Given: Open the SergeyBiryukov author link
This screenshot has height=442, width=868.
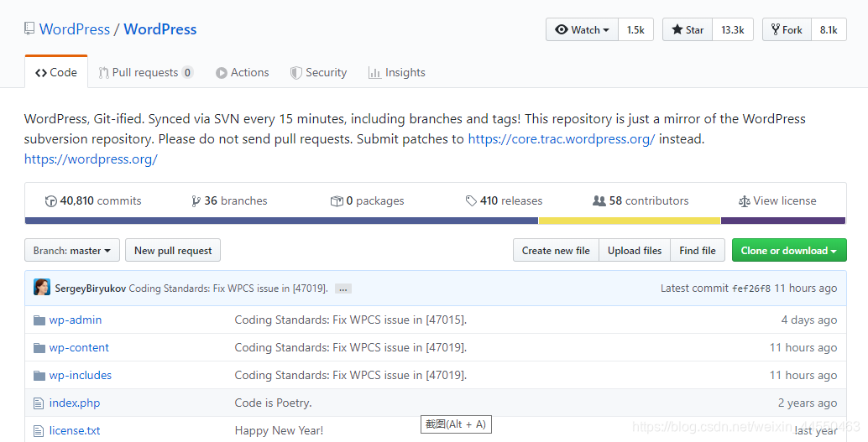Looking at the screenshot, I should pyautogui.click(x=90, y=289).
